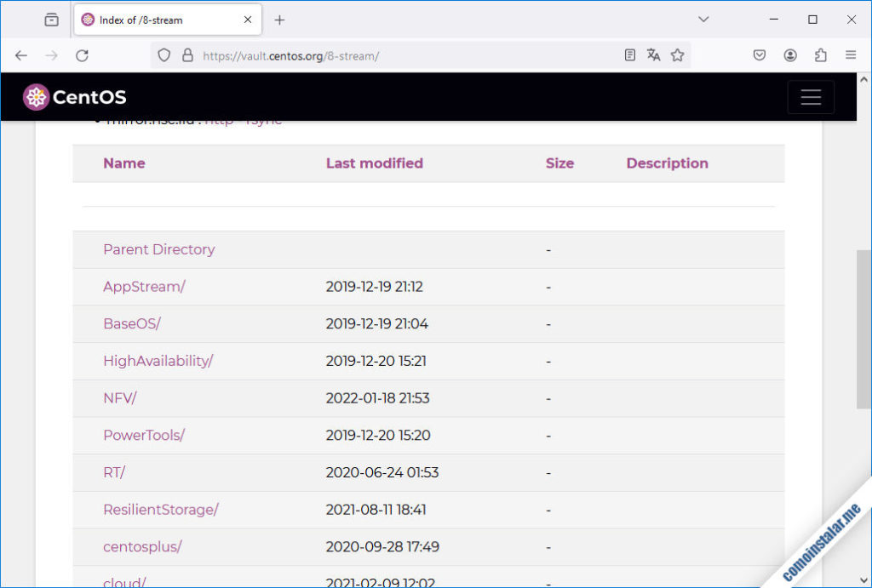Image resolution: width=872 pixels, height=588 pixels.
Task: Go to Parent Directory link
Action: [x=158, y=249]
